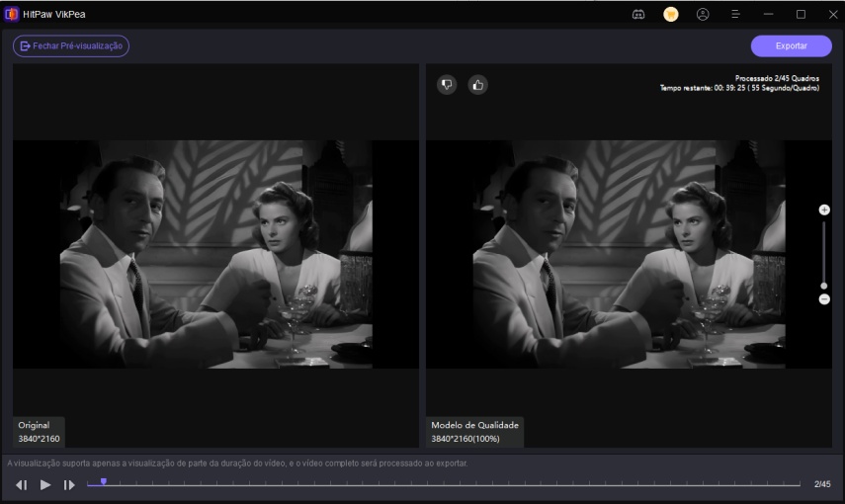This screenshot has height=504, width=845.
Task: Click the Original 3840*2160 label
Action: tap(39, 432)
